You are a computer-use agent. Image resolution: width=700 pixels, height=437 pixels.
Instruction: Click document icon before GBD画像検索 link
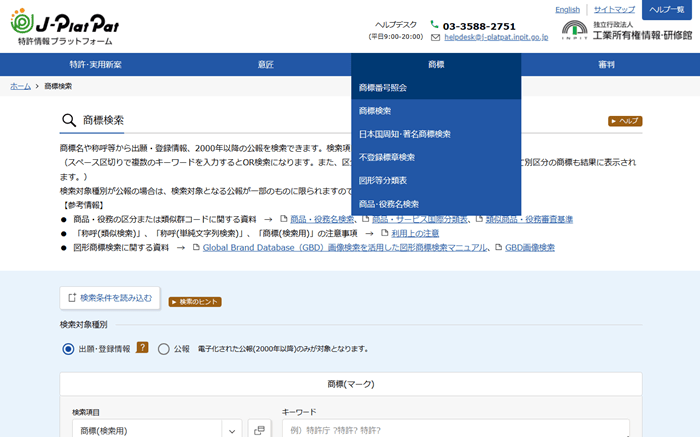click(x=498, y=247)
